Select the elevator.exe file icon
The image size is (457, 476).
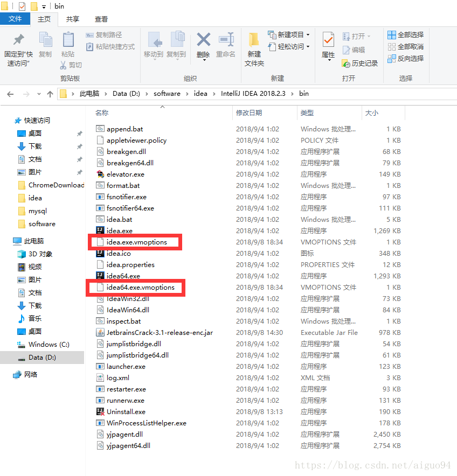100,174
